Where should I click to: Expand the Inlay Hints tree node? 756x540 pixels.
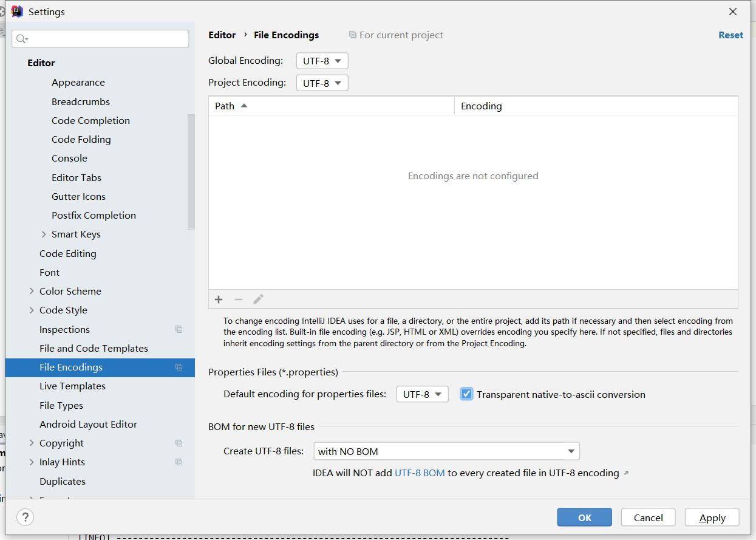tap(32, 462)
